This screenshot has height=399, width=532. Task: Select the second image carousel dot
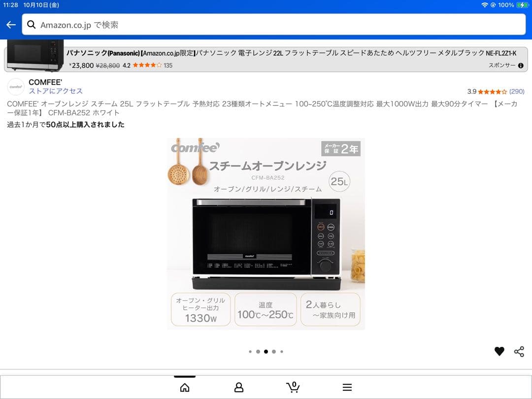(x=258, y=352)
